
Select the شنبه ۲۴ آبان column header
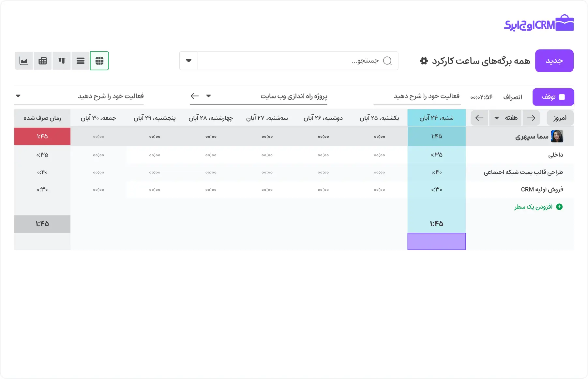(x=436, y=118)
